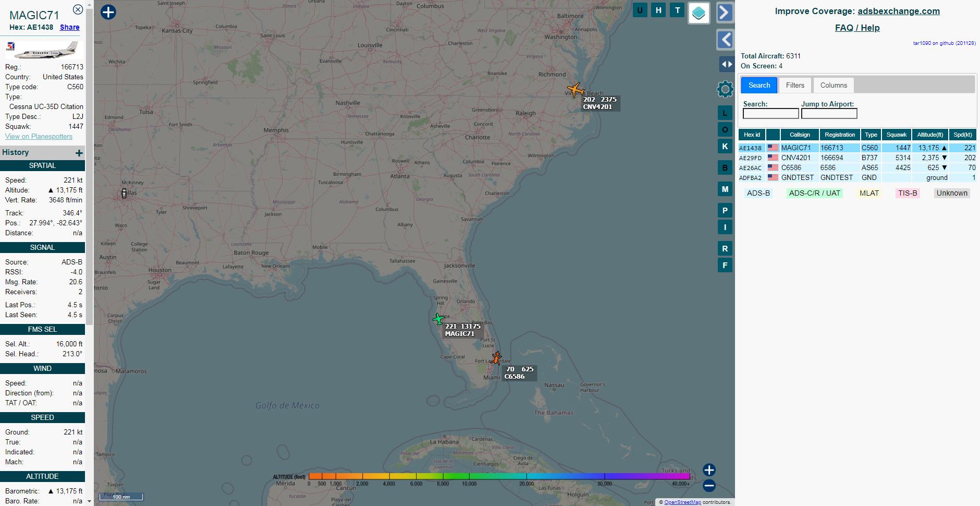The width and height of the screenshot is (980, 506).
Task: Switch to the Filters tab
Action: (795, 85)
